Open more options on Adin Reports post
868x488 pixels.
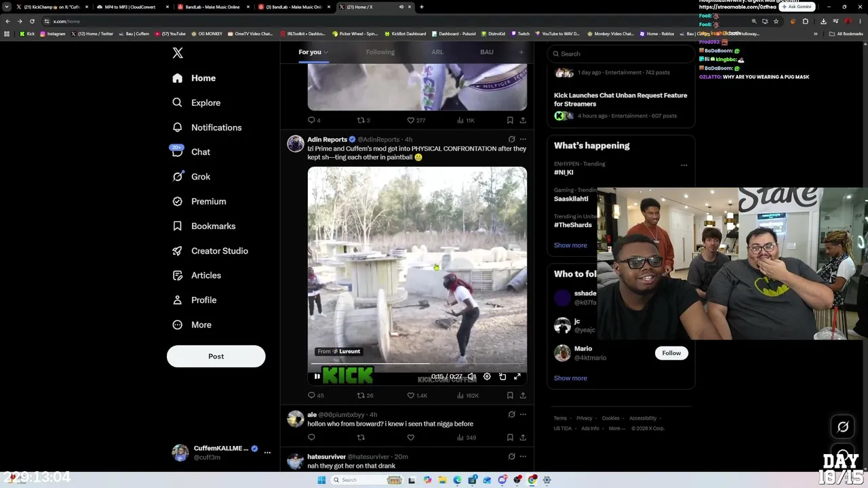[523, 140]
